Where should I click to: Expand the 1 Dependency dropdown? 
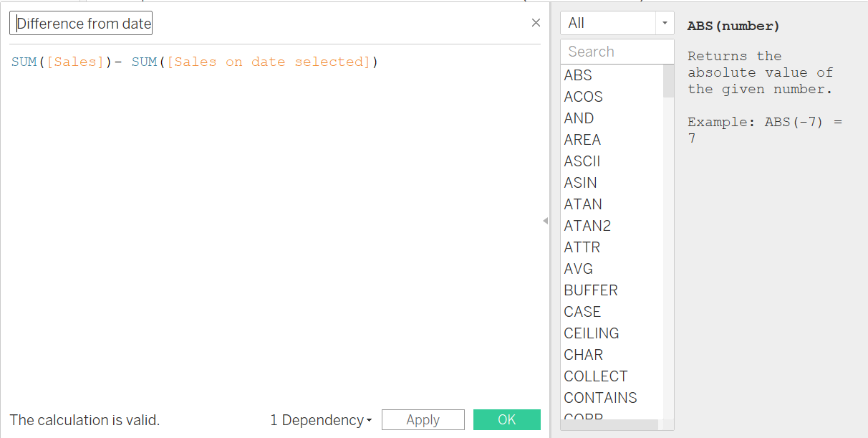(x=321, y=420)
